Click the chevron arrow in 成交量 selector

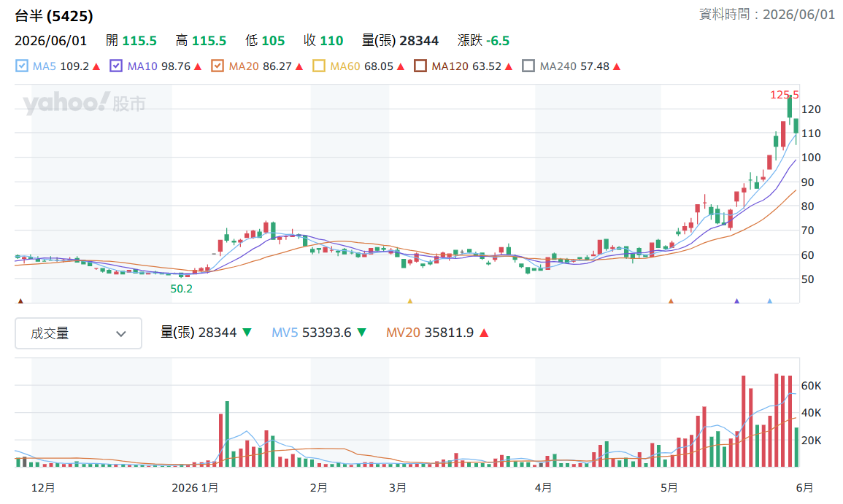point(121,333)
